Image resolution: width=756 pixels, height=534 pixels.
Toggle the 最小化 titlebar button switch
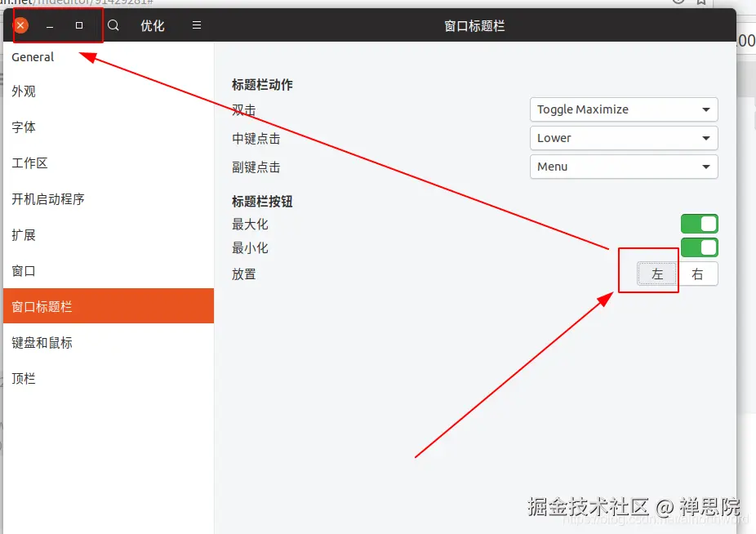(x=699, y=247)
